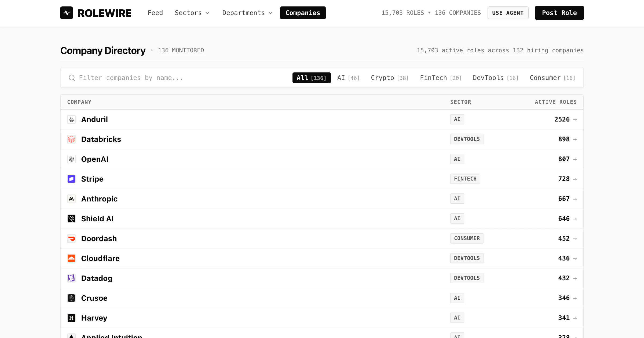Click the arrow icon next to 452

click(x=575, y=239)
